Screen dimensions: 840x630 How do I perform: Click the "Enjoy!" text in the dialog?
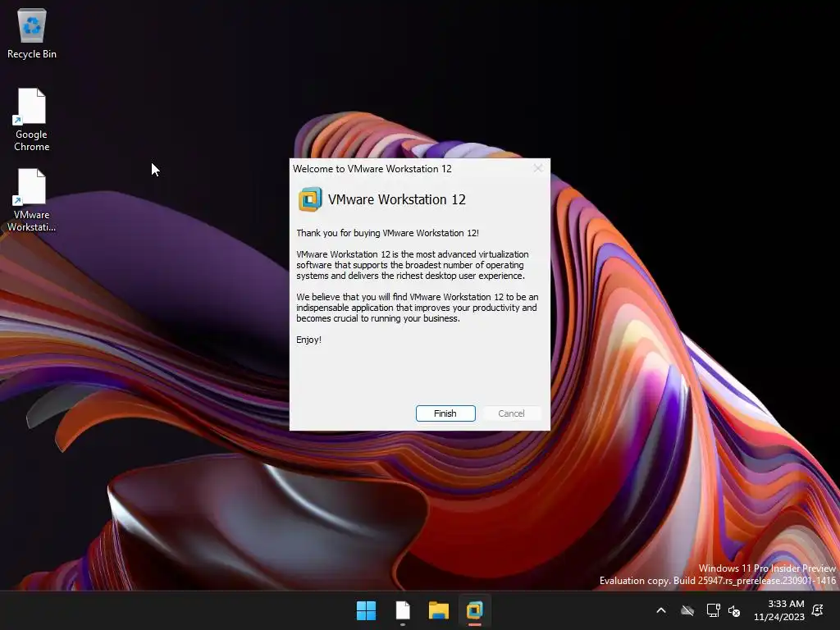pyautogui.click(x=308, y=340)
